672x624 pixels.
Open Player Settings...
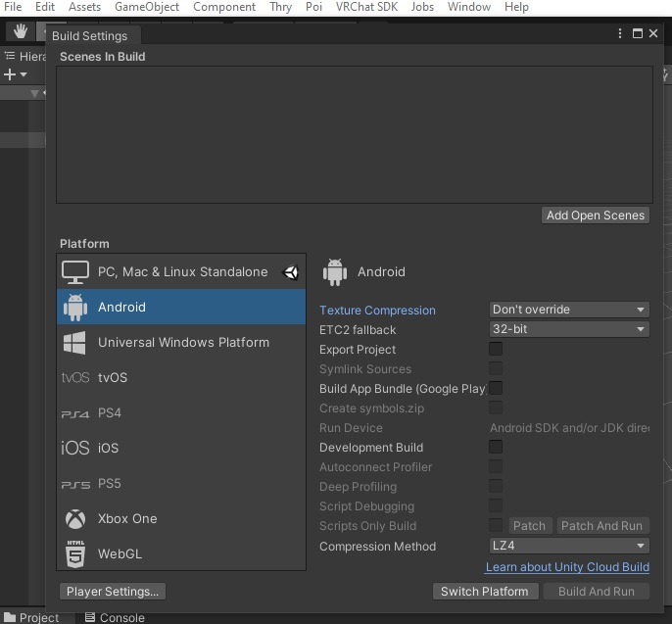[113, 592]
